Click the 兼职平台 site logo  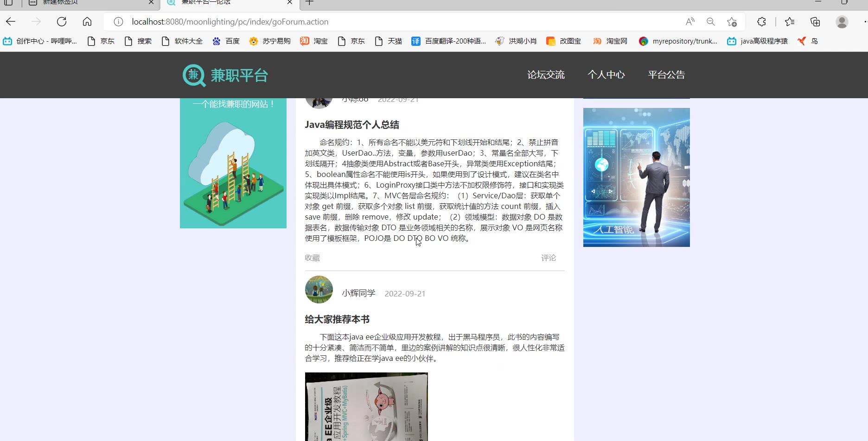(x=225, y=75)
